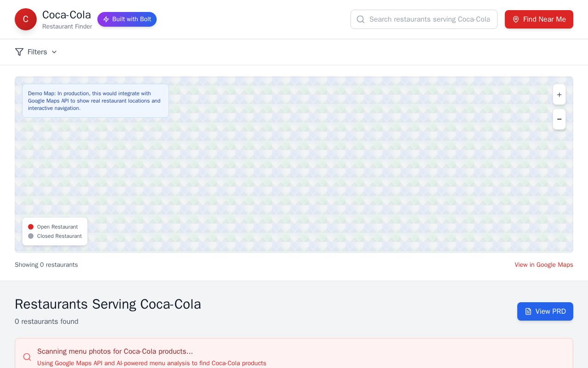The width and height of the screenshot is (588, 368).
Task: Click location pin icon in Find Near Me
Action: [x=516, y=19]
